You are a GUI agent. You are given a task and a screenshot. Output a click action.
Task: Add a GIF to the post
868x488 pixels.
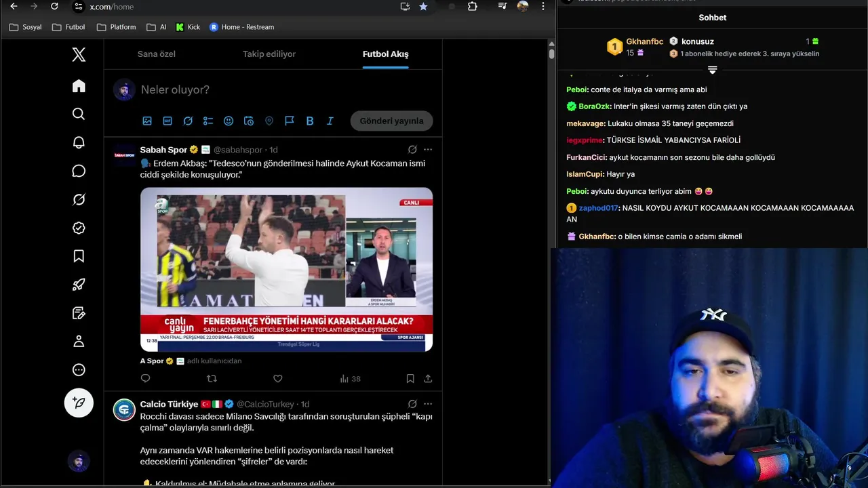167,121
